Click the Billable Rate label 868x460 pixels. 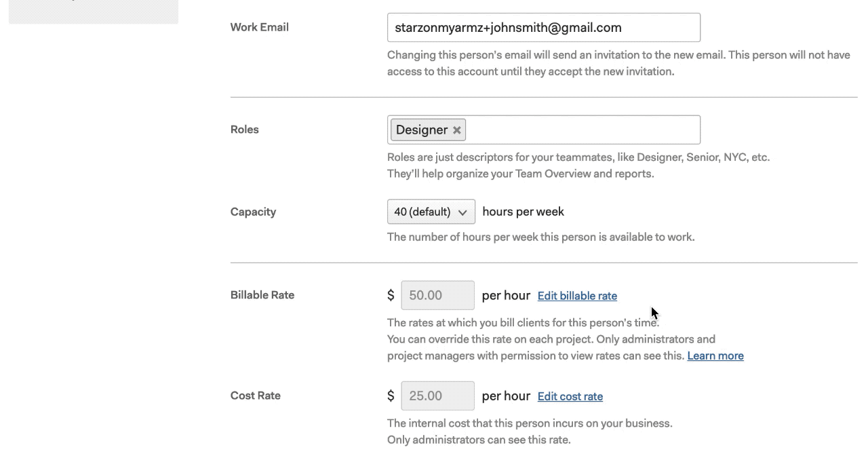point(262,295)
